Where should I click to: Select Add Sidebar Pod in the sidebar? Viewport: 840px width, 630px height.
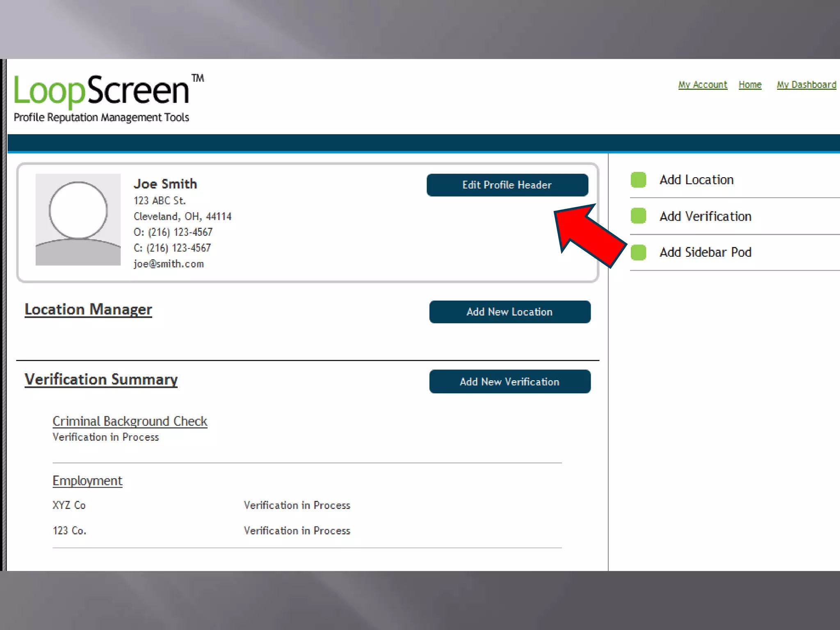tap(705, 252)
